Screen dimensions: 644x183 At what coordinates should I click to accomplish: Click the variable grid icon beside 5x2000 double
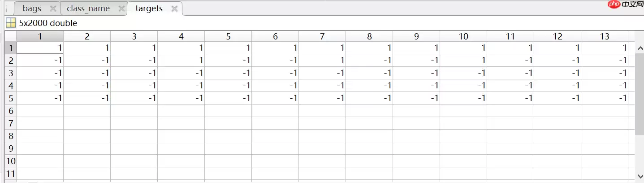pos(11,23)
